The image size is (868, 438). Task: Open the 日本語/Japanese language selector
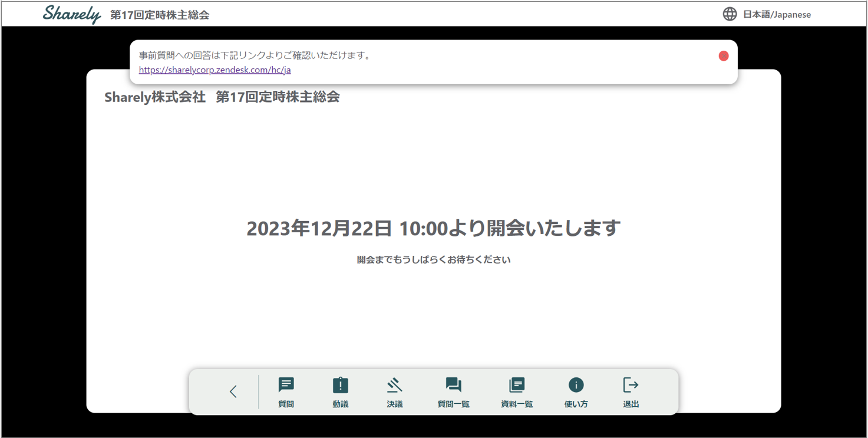pos(777,15)
